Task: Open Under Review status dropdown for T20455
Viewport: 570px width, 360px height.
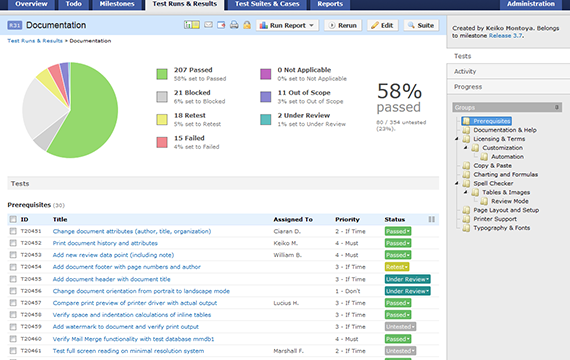Action: pyautogui.click(x=428, y=279)
